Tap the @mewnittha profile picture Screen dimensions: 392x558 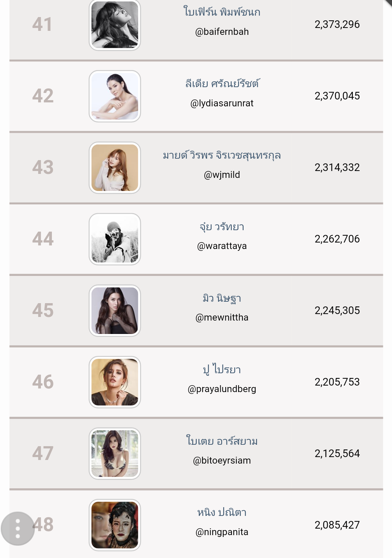point(115,311)
